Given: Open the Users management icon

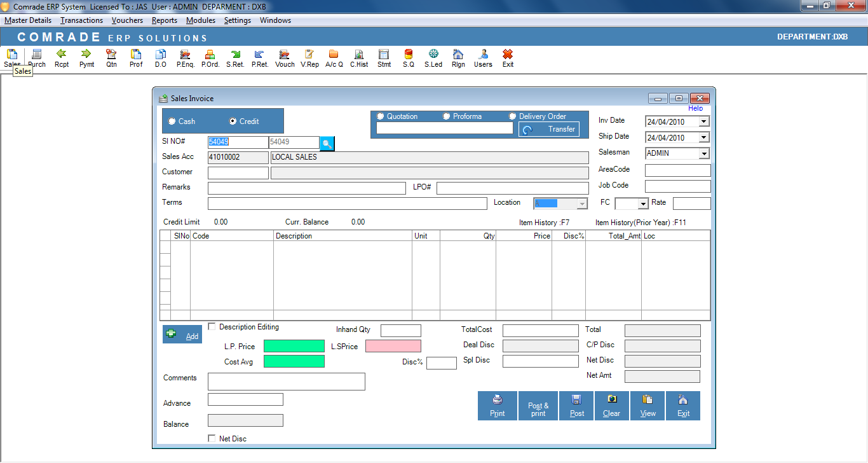Looking at the screenshot, I should coord(482,59).
